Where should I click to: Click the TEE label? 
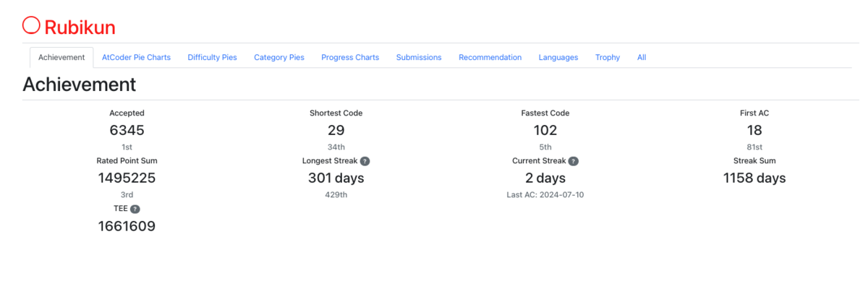coord(121,209)
